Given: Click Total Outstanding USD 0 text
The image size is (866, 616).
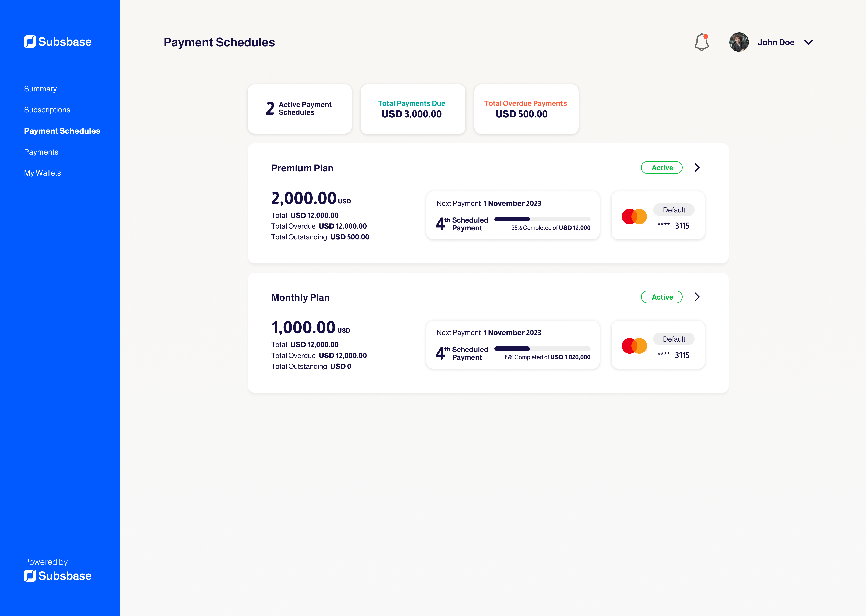Looking at the screenshot, I should point(311,366).
